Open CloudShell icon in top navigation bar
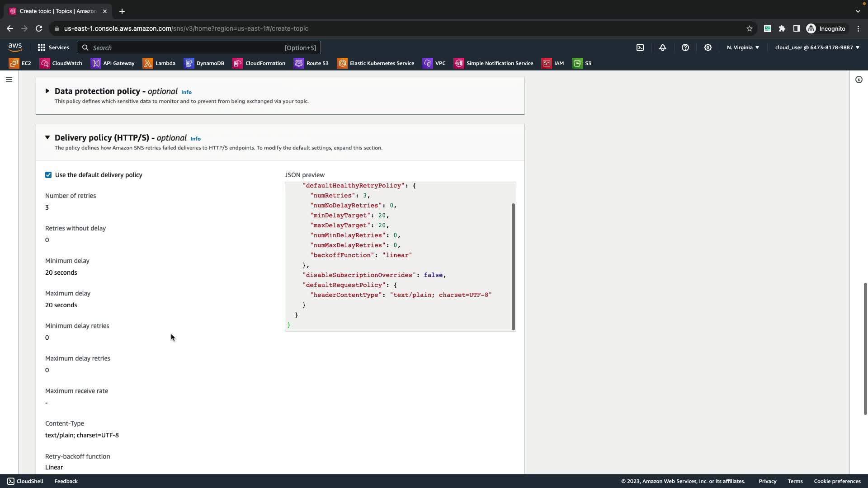The height and width of the screenshot is (488, 868). coord(640,47)
